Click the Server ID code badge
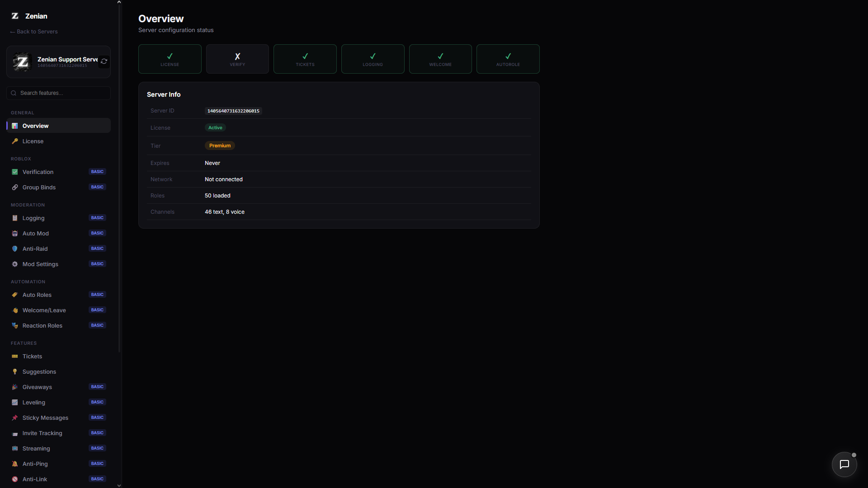Image resolution: width=868 pixels, height=488 pixels. [233, 111]
